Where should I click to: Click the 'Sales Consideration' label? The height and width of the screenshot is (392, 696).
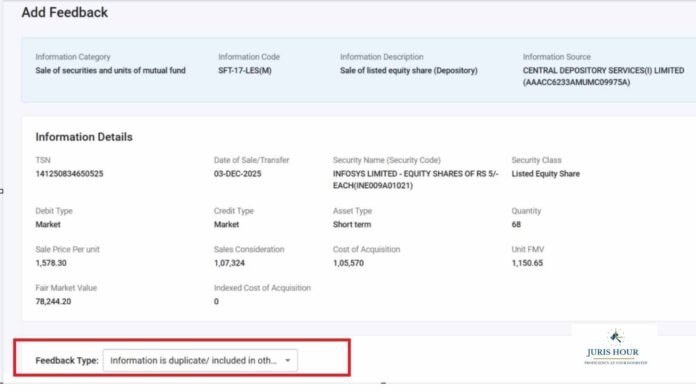249,249
